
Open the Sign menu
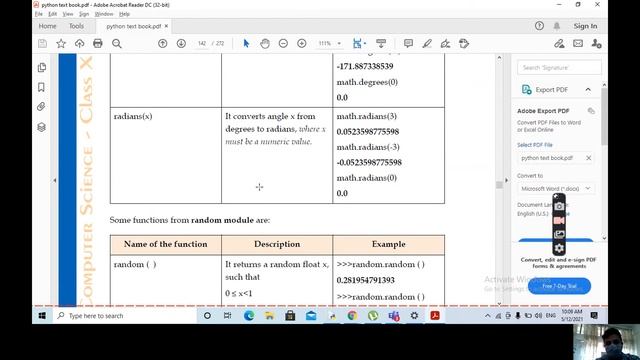coord(84,14)
